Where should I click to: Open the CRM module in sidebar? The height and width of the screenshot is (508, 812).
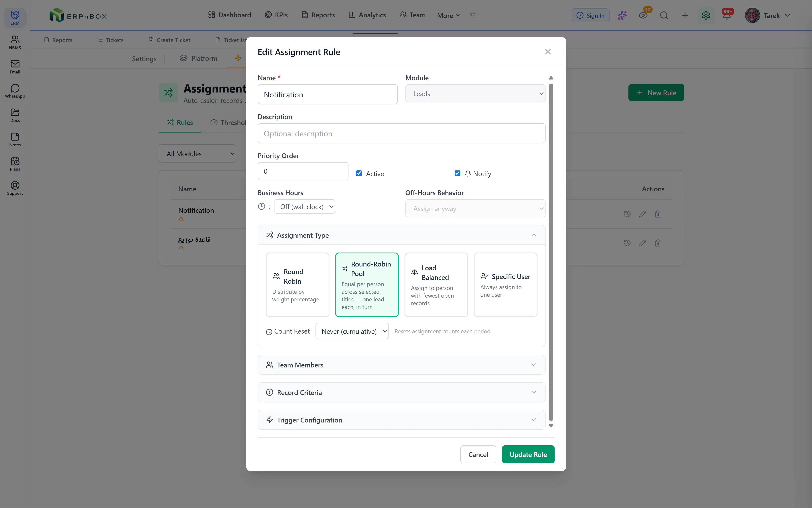click(x=15, y=18)
